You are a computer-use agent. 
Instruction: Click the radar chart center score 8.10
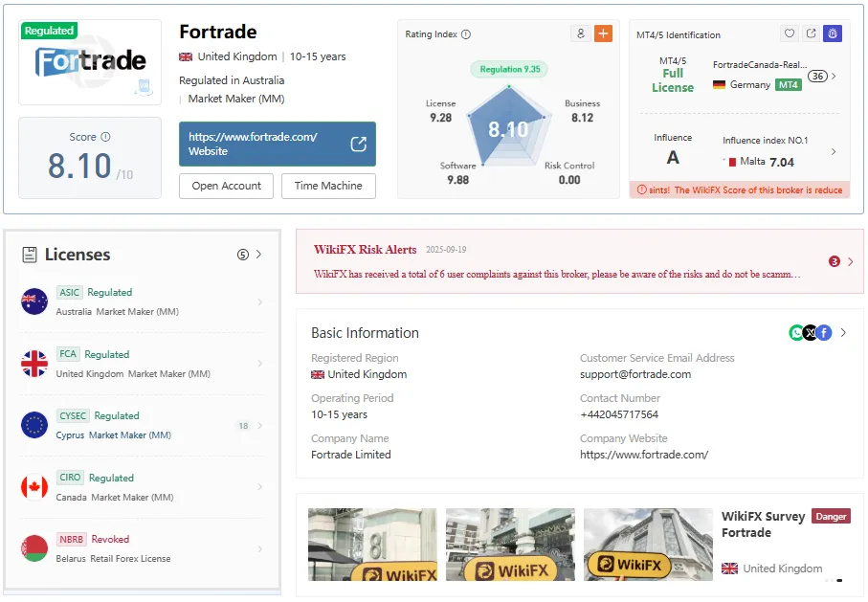(x=508, y=129)
